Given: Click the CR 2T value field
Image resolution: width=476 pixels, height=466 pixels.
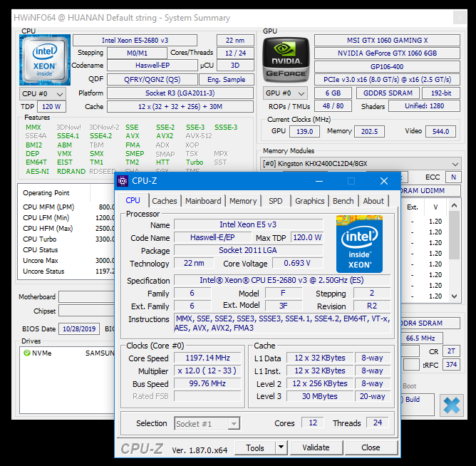Looking at the screenshot, I should click(x=451, y=351).
